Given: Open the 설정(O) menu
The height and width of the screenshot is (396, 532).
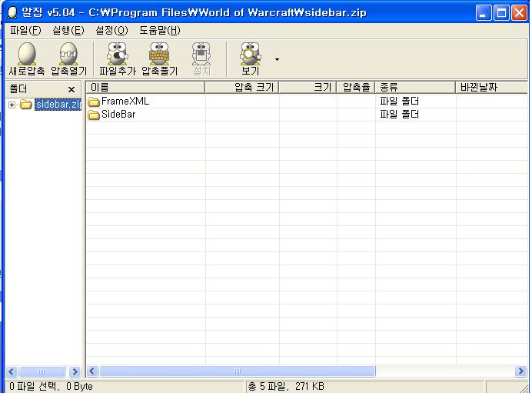Looking at the screenshot, I should pos(111,31).
